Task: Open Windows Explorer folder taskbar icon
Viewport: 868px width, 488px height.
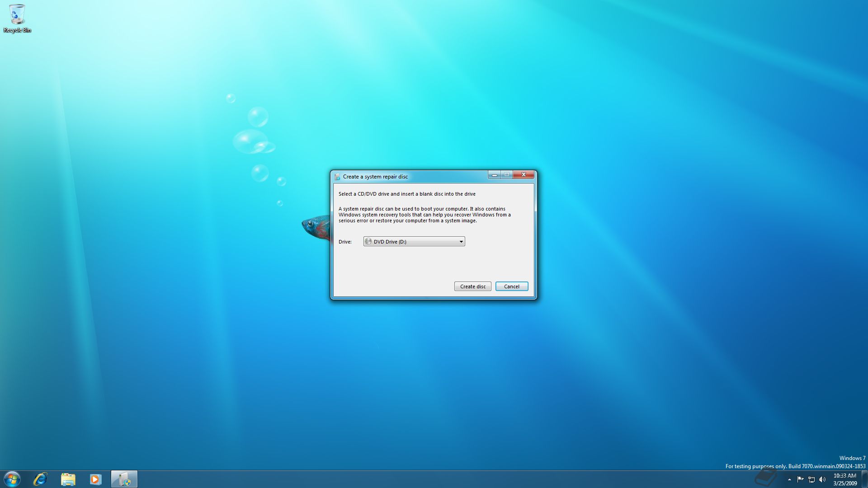Action: coord(68,479)
